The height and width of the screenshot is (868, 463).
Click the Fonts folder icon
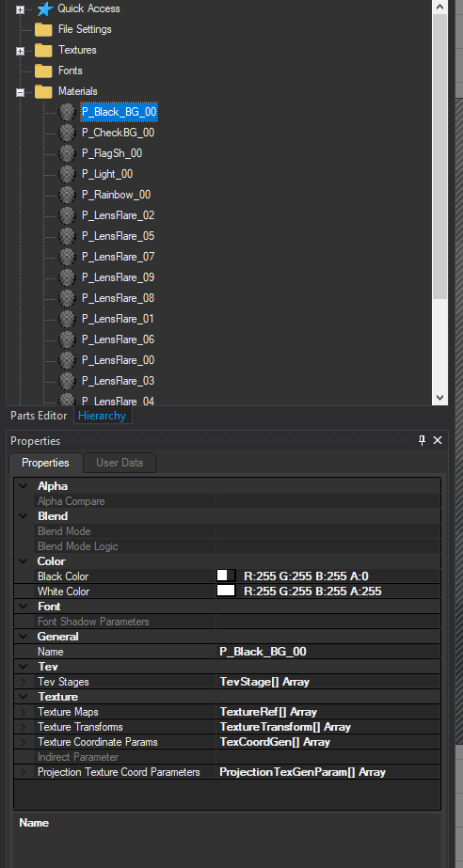pos(43,71)
